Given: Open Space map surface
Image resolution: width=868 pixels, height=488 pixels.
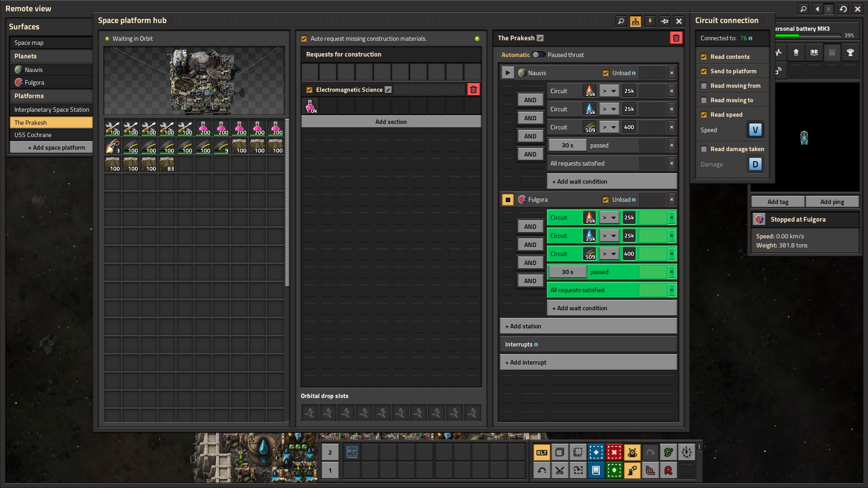Looking at the screenshot, I should [x=51, y=43].
